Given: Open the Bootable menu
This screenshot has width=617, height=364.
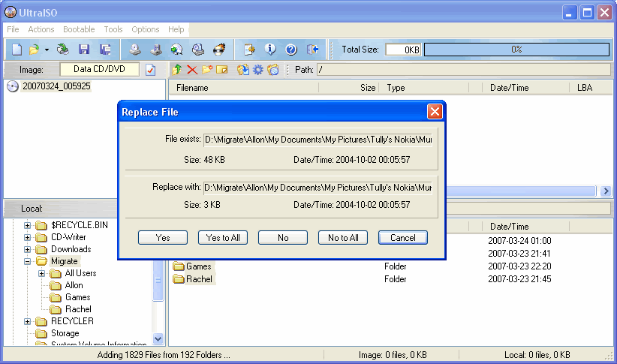Looking at the screenshot, I should (79, 29).
